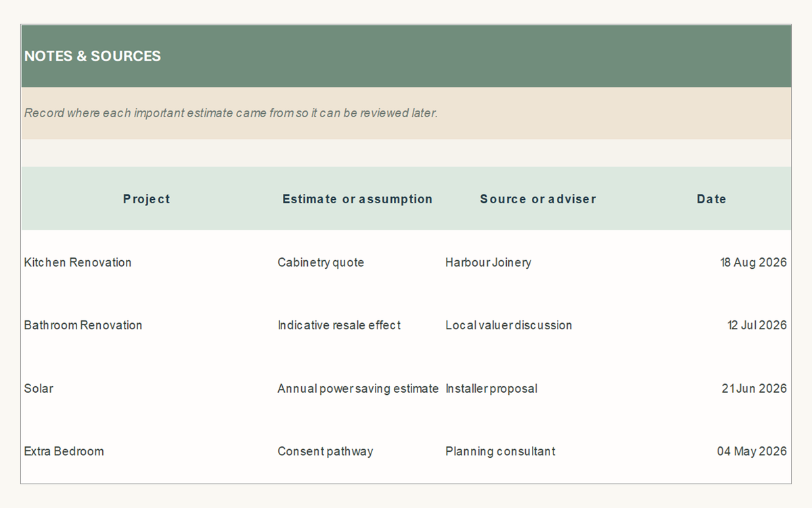Viewport: 812px width, 508px height.
Task: Click the Planning consultant cell
Action: click(500, 451)
